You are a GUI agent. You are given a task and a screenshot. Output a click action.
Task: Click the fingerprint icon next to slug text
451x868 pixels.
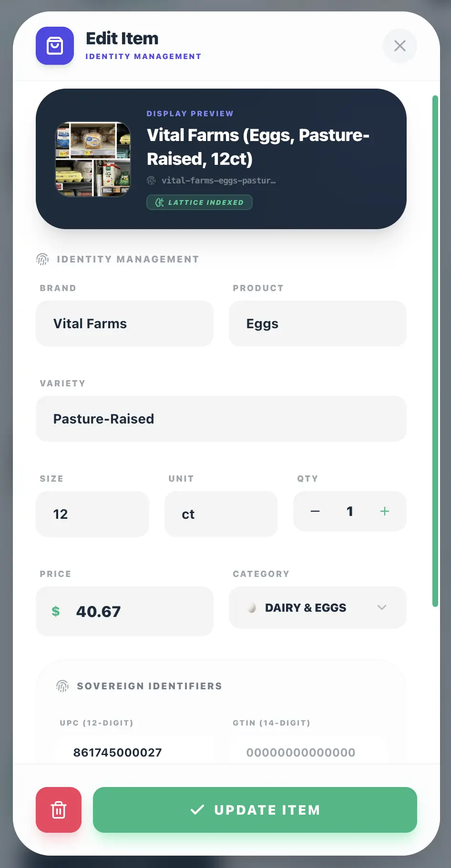coord(151,181)
